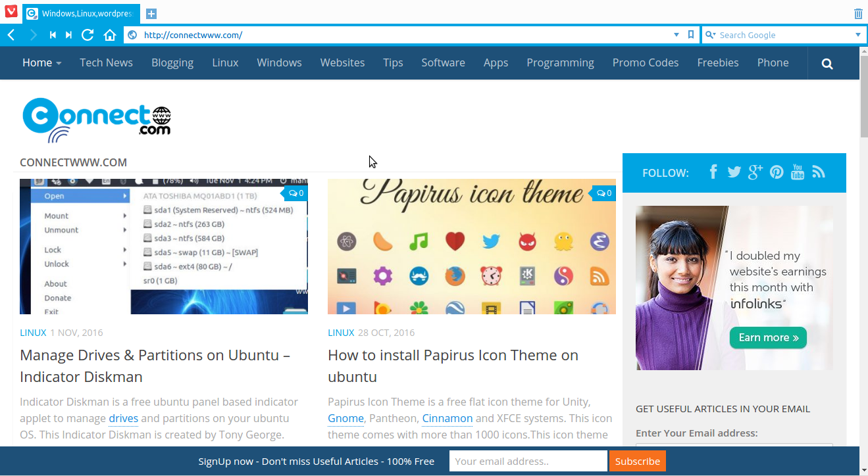Follow on Facebook

713,172
